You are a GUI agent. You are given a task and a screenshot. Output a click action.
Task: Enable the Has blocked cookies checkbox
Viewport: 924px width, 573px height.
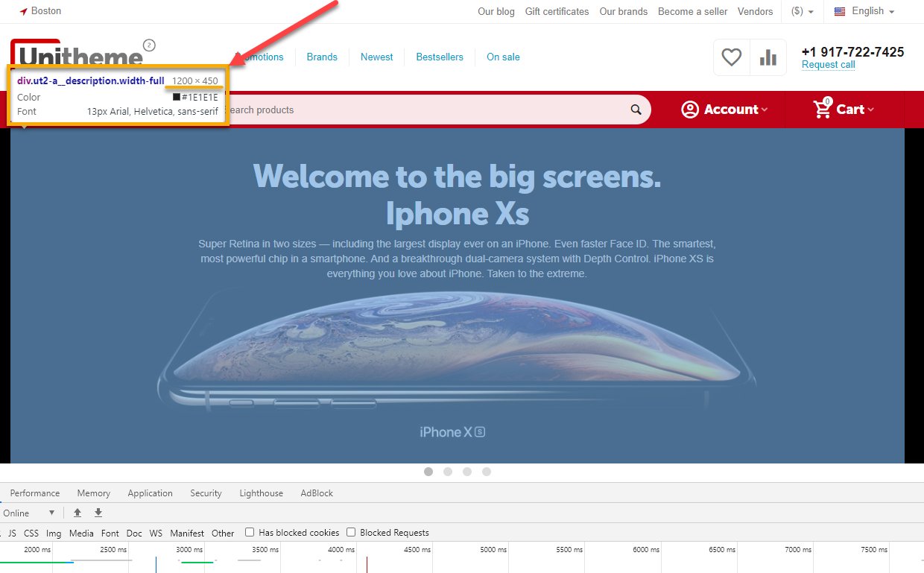tap(250, 532)
